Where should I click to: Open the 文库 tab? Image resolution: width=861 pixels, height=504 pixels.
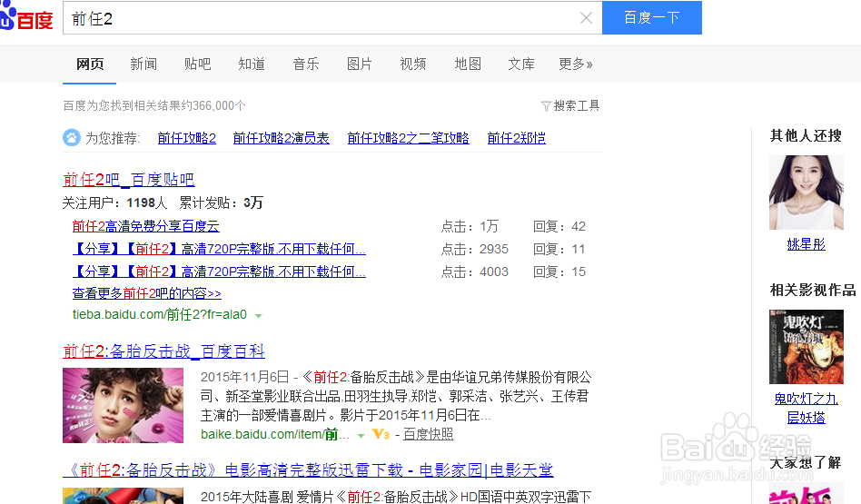[521, 64]
